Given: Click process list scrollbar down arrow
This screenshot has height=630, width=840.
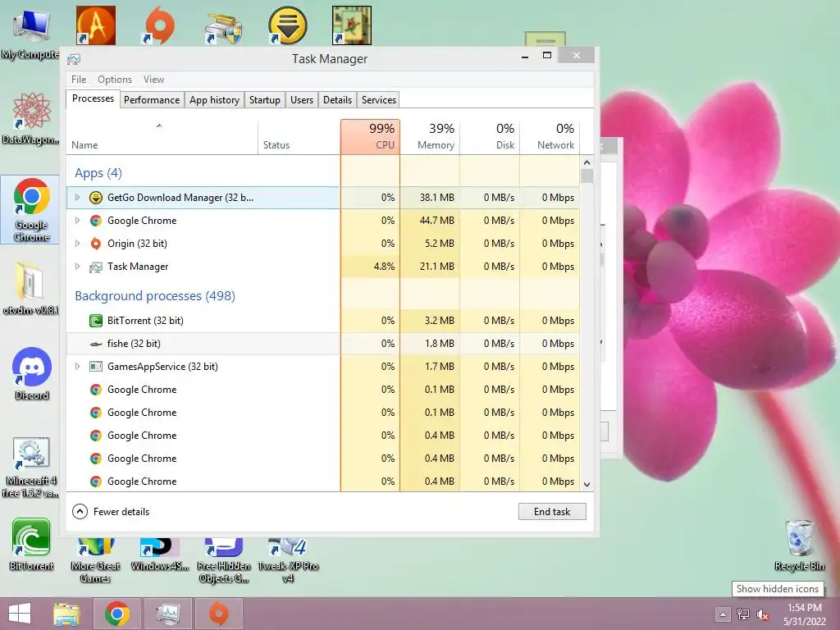Looking at the screenshot, I should (x=587, y=484).
